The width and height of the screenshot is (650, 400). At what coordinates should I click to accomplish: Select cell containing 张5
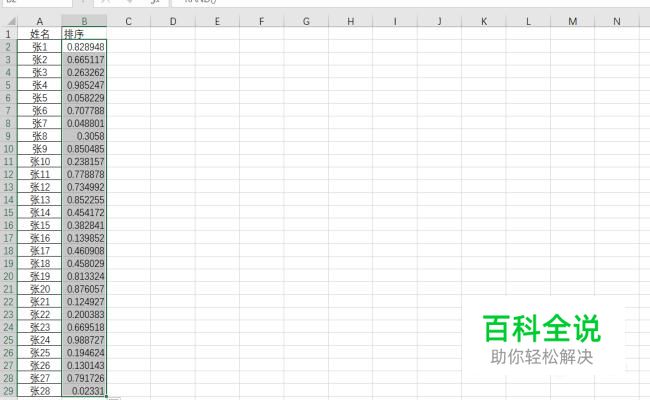tap(39, 98)
